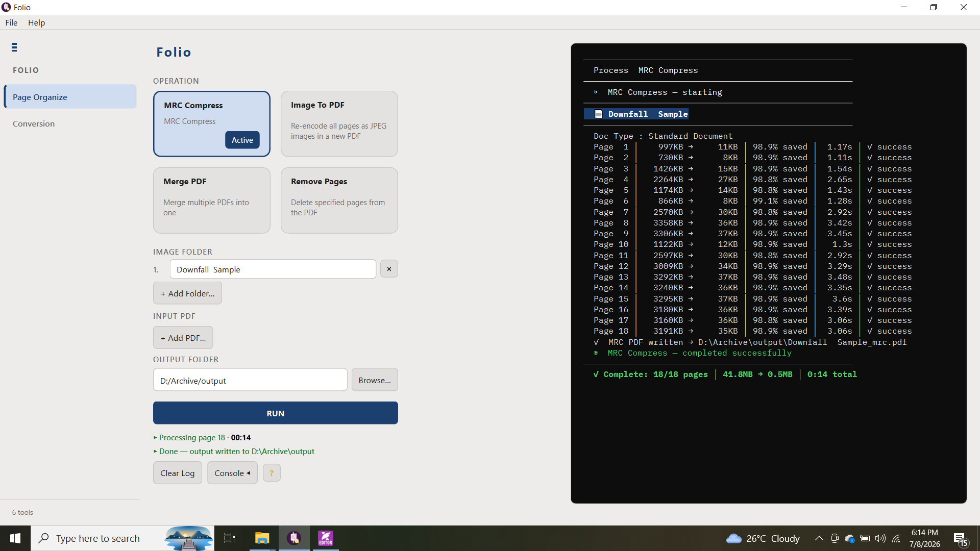This screenshot has height=551, width=980.
Task: Click the Page 10 row in console
Action: [752, 244]
